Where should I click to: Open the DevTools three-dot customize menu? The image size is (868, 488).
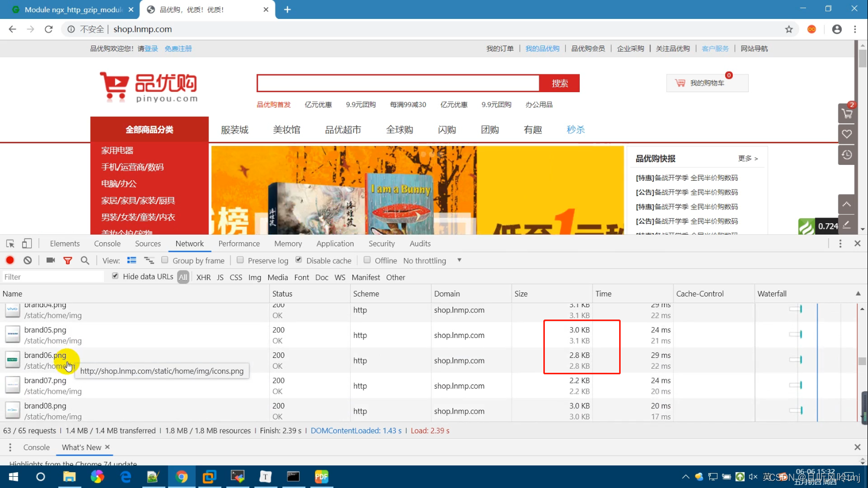(x=840, y=244)
